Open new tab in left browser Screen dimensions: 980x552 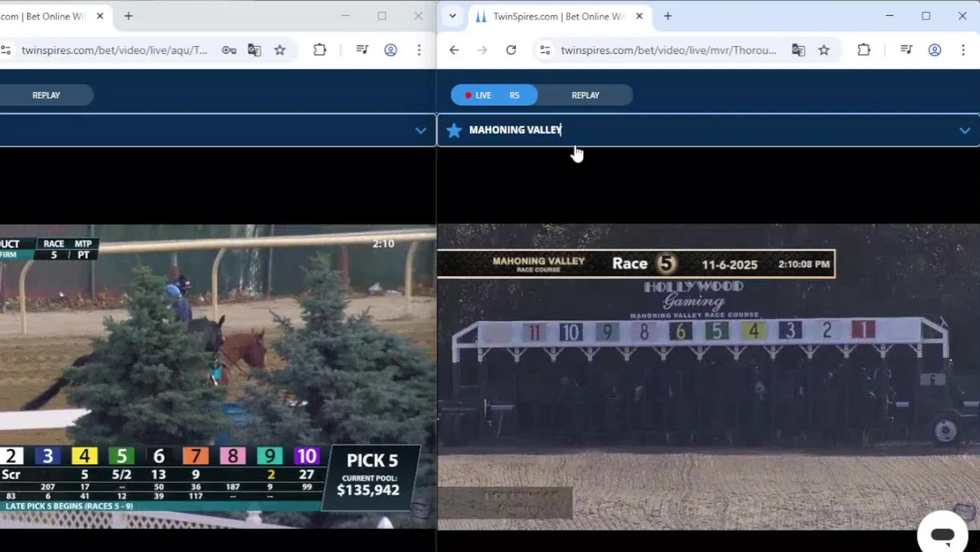(128, 16)
